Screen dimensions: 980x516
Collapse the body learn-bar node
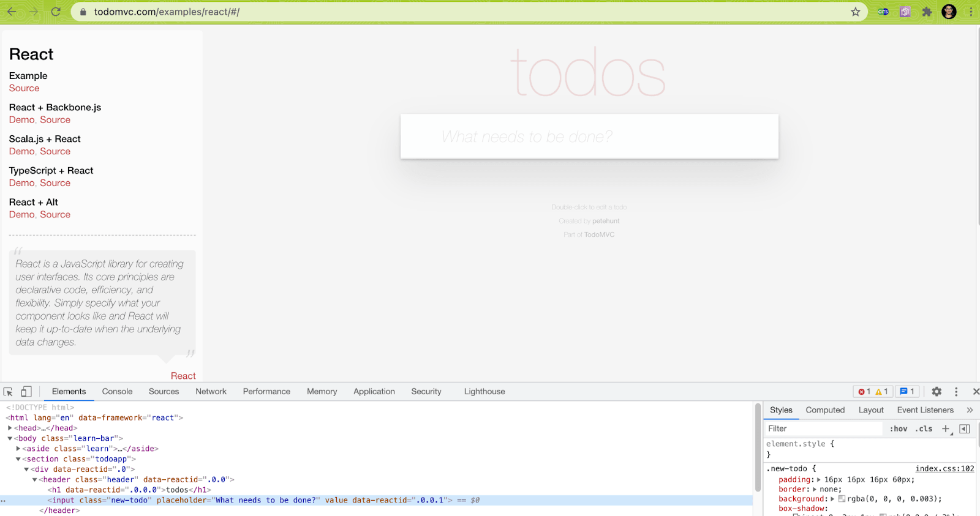[10, 438]
